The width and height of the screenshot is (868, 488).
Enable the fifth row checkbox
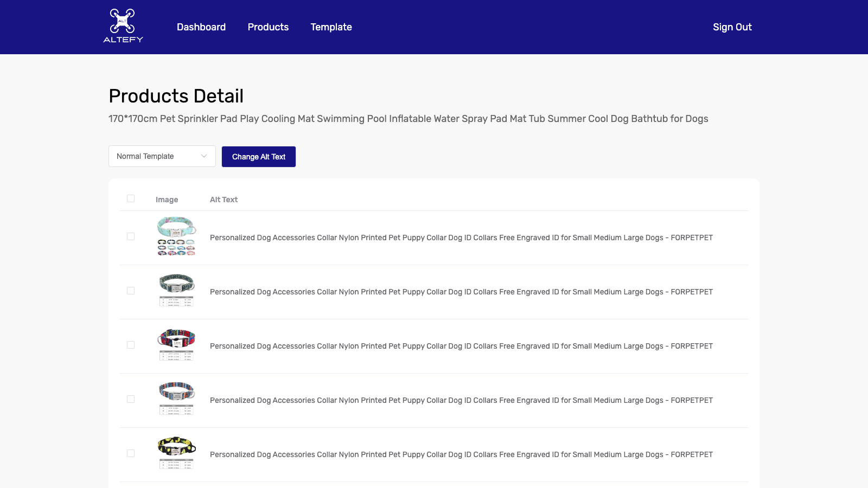click(x=131, y=453)
